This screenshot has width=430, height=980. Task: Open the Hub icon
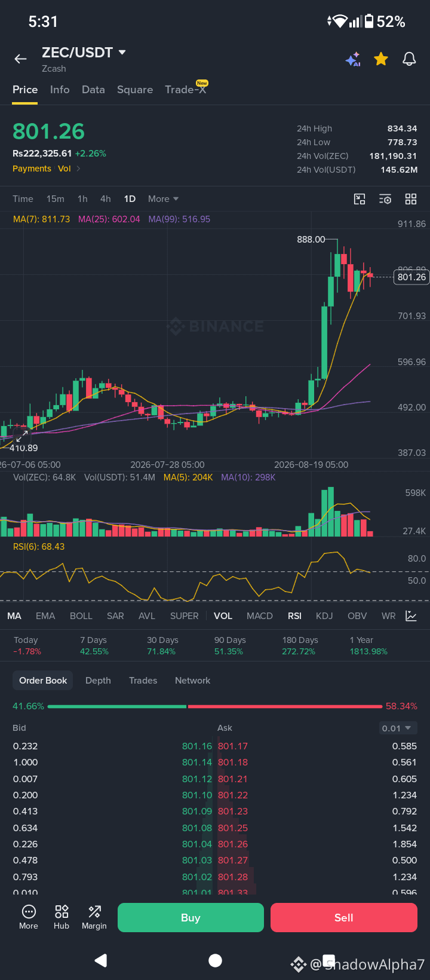[x=62, y=917]
